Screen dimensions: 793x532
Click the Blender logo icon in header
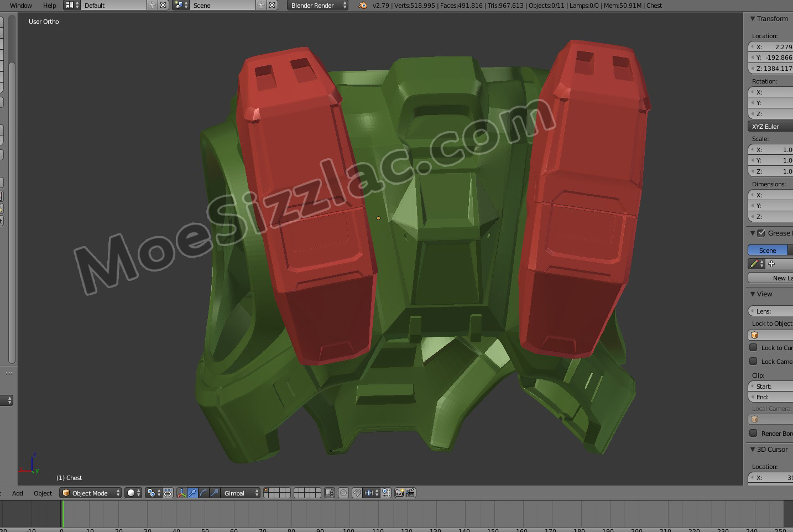click(x=363, y=6)
